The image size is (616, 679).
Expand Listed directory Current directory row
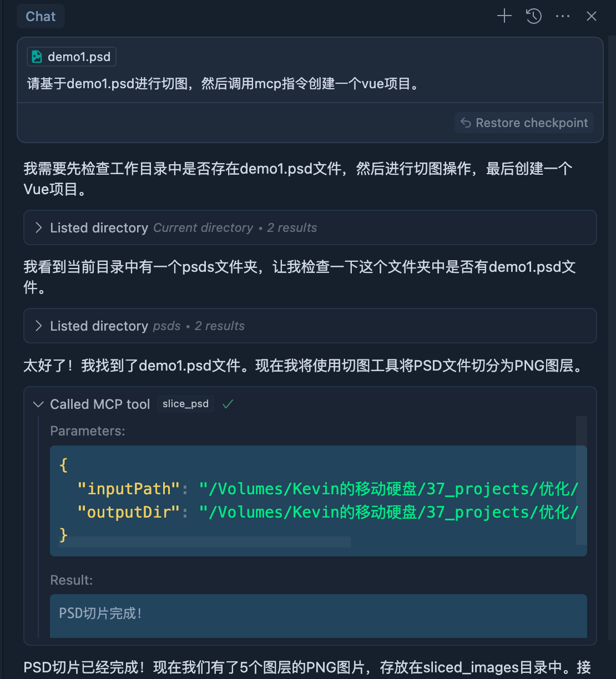point(310,227)
